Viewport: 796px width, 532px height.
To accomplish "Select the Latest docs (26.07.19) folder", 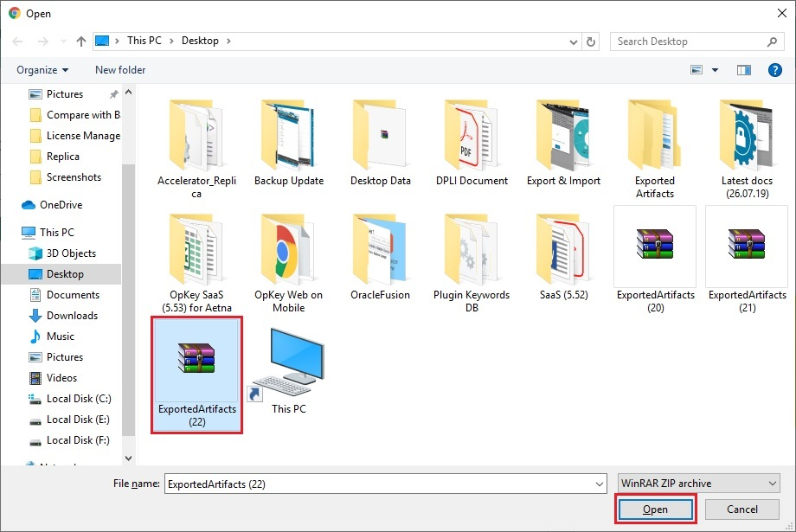I will pos(747,147).
